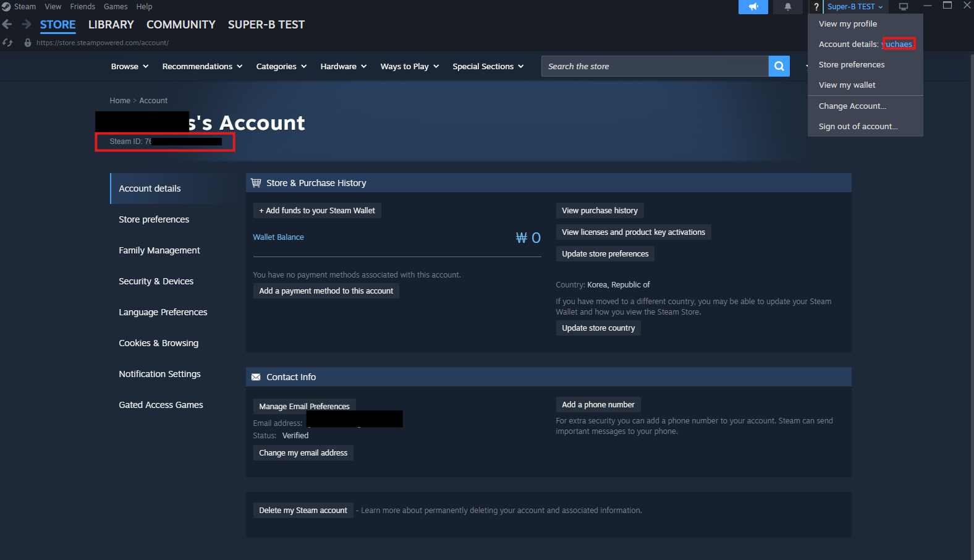Expand the Browse dropdown menu
This screenshot has width=974, height=560.
[x=130, y=67]
